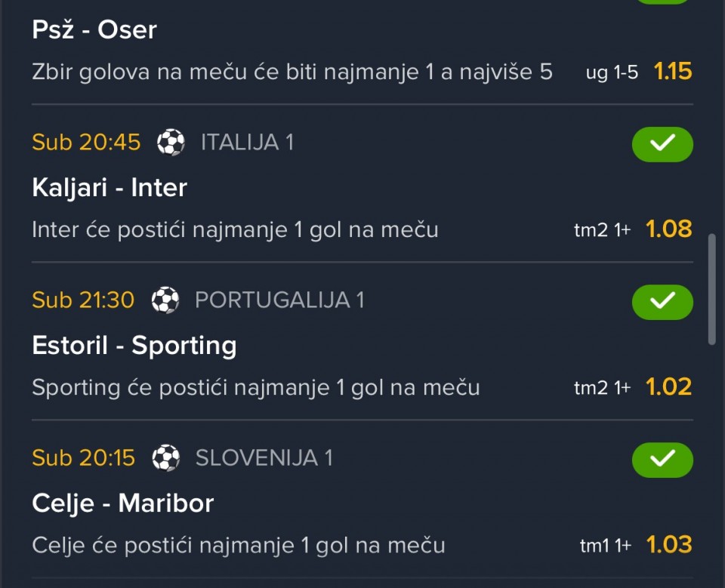Click green checkmark badge for Celje - Maribor
This screenshot has width=725, height=588.
[662, 459]
